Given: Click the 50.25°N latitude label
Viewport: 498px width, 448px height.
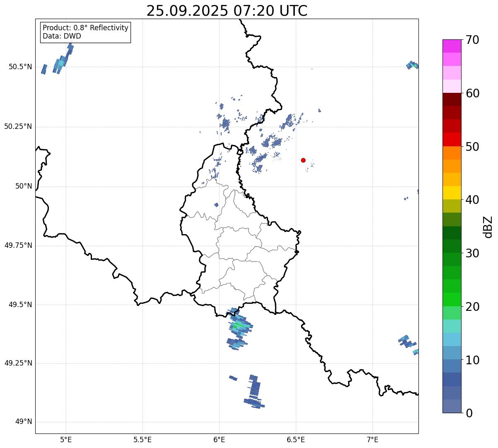Looking at the screenshot, I should point(18,126).
